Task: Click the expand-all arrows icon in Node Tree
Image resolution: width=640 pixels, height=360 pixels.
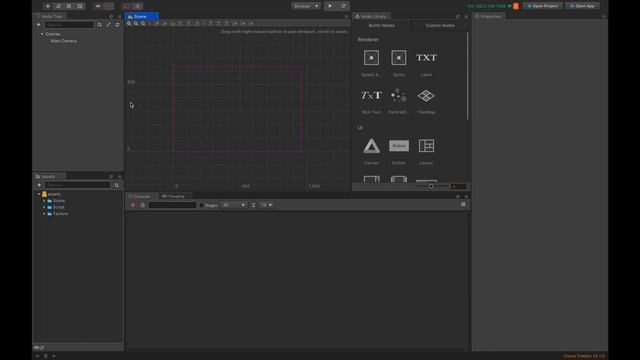Action: click(x=109, y=25)
